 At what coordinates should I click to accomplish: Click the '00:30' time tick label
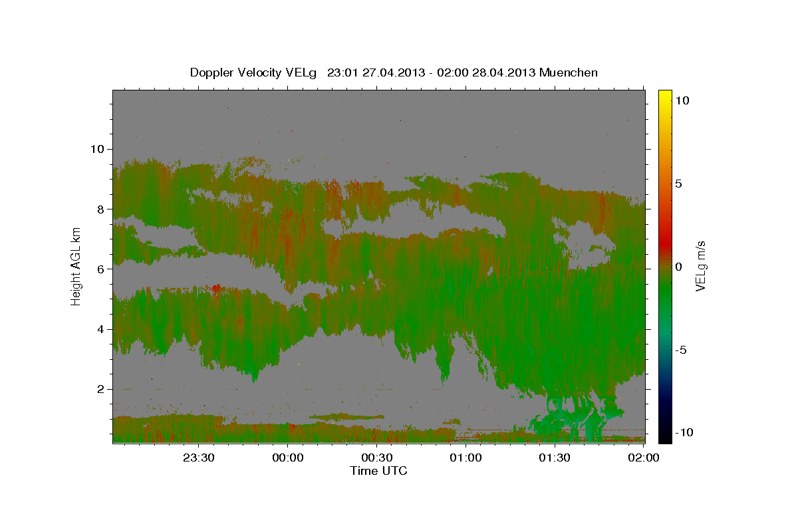click(376, 458)
